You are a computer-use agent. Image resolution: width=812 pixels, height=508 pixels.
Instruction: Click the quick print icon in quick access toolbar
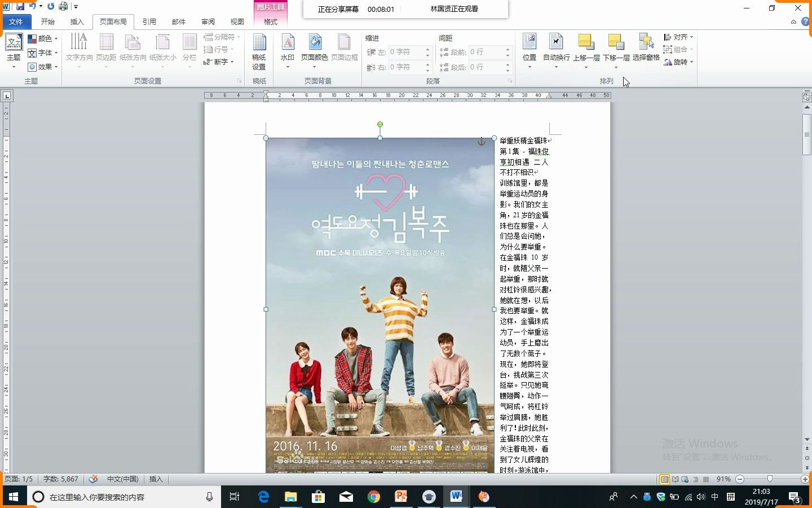point(63,6)
